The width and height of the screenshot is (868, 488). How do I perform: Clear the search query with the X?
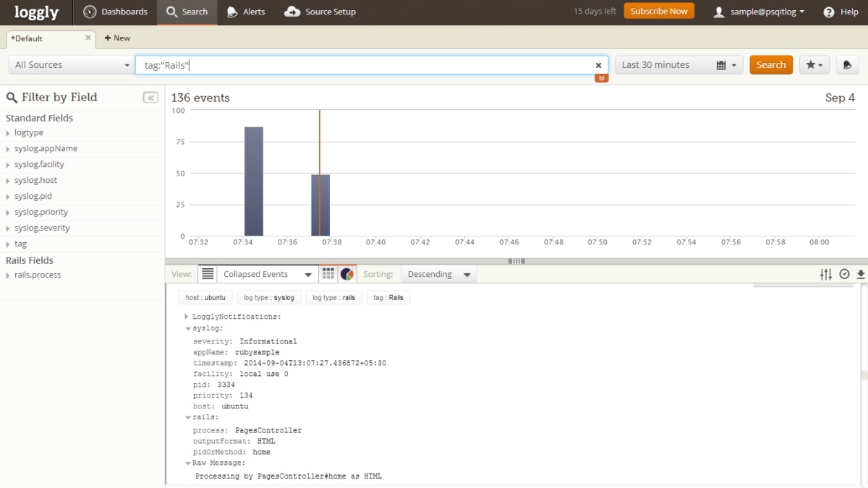point(598,64)
